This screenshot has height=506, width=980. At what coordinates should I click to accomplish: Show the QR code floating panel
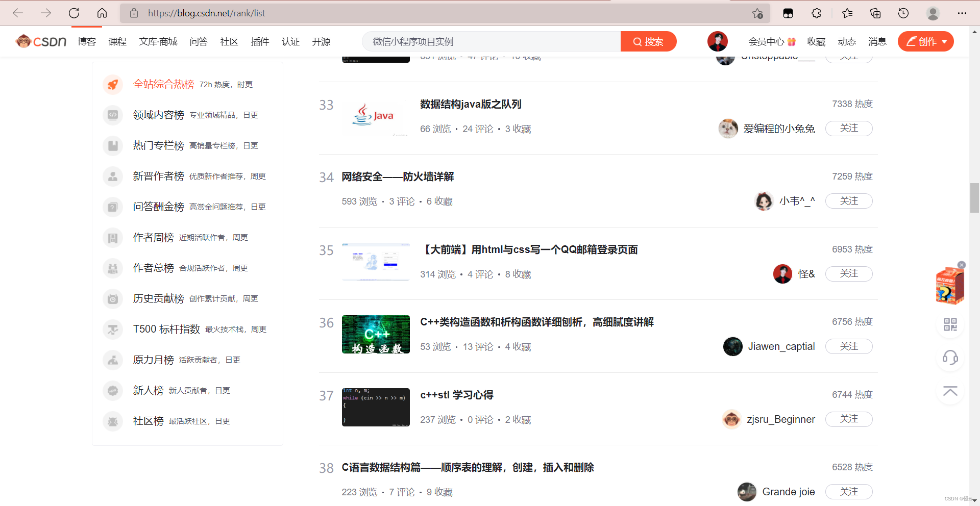coord(950,324)
